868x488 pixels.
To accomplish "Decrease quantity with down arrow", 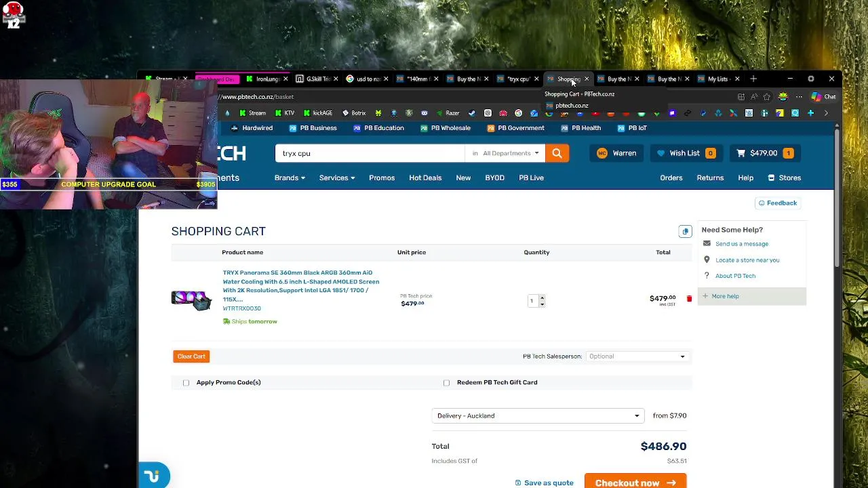I will (542, 304).
